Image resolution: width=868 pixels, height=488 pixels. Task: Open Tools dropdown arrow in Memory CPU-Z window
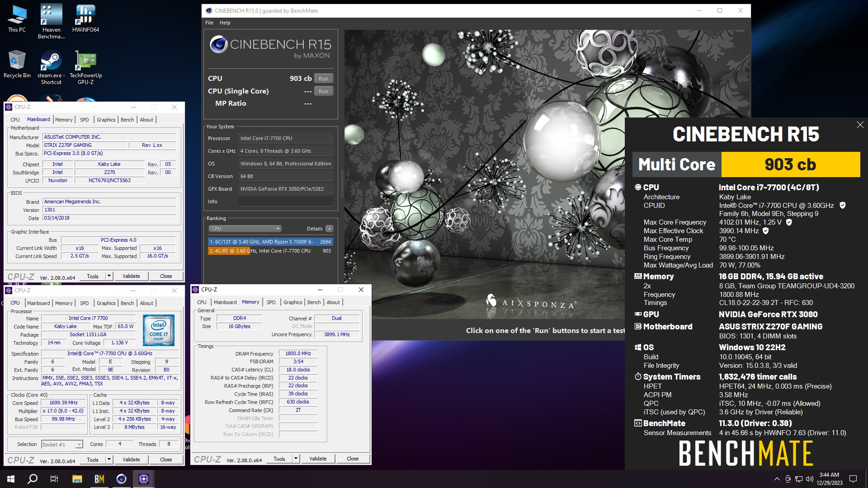[296, 459]
